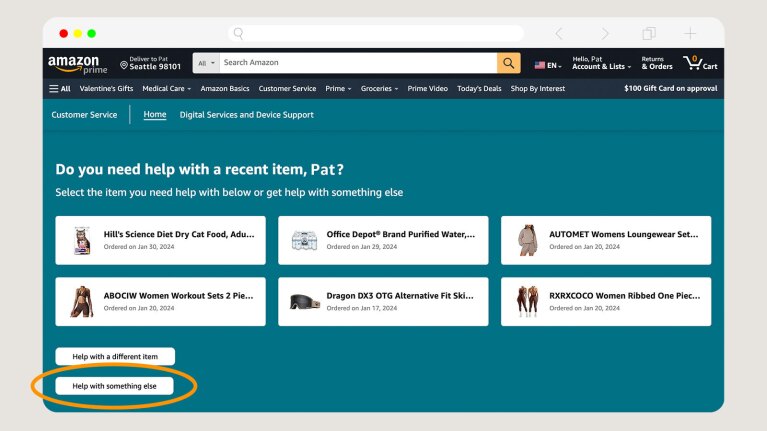Click the browser address bar

376,33
